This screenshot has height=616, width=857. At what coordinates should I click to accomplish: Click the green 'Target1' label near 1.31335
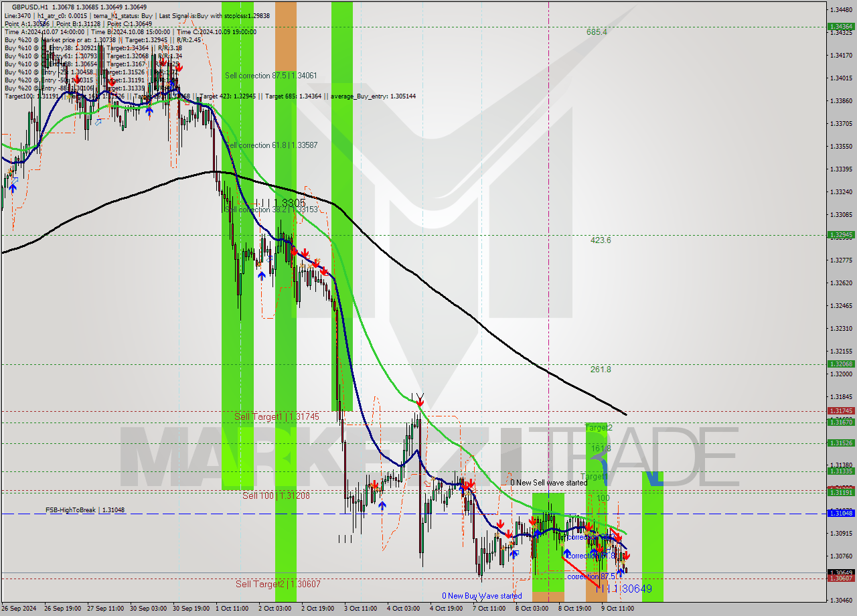click(595, 477)
